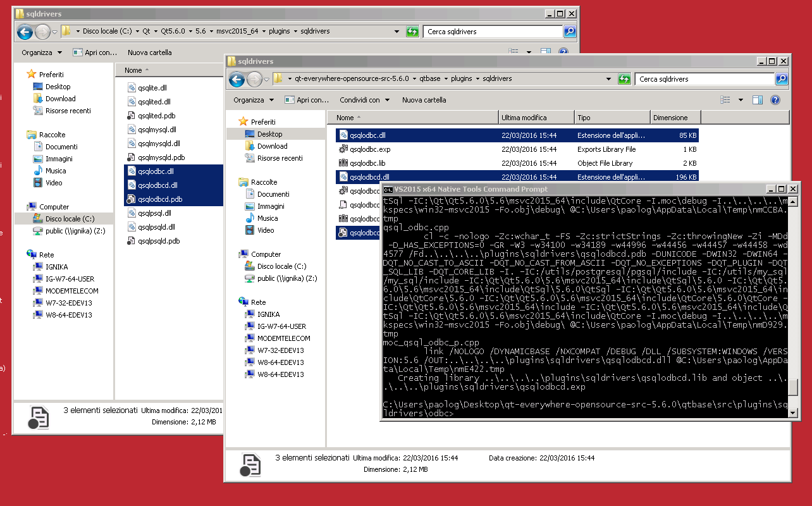Open the address history dropdown of the qt-everywhere path bar
This screenshot has height=506, width=812.
click(608, 79)
